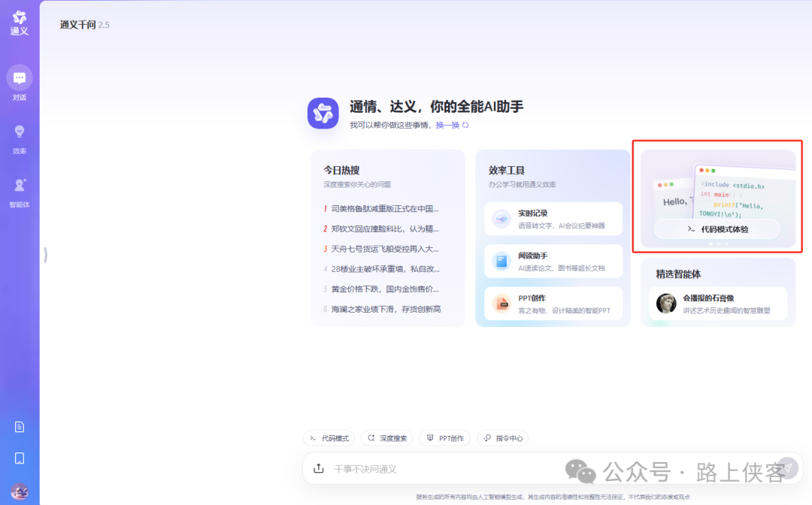Open the 实时记录 voice transcription tool
The image size is (812, 505).
click(x=553, y=219)
